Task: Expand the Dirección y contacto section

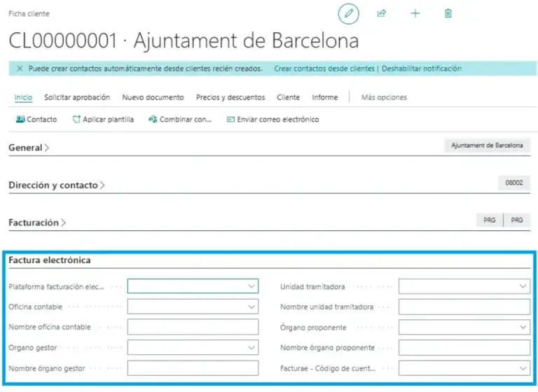Action: point(57,185)
